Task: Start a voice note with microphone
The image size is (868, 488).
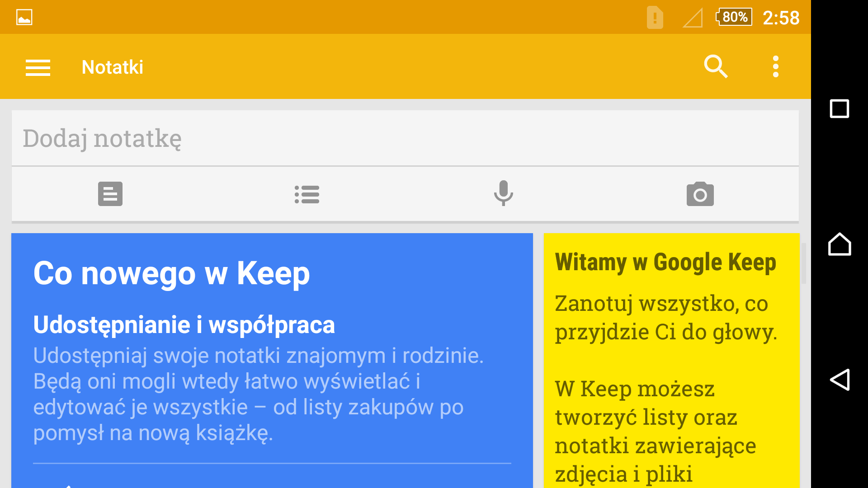Action: tap(503, 193)
